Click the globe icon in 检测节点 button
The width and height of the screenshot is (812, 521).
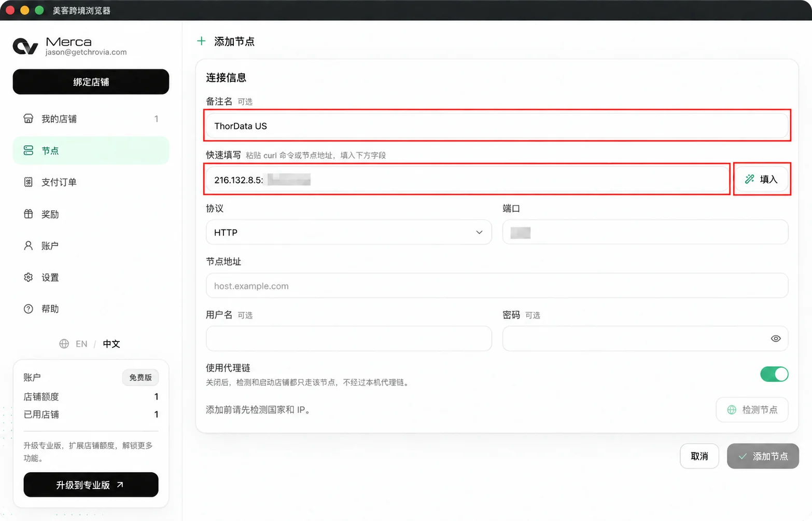pyautogui.click(x=732, y=410)
